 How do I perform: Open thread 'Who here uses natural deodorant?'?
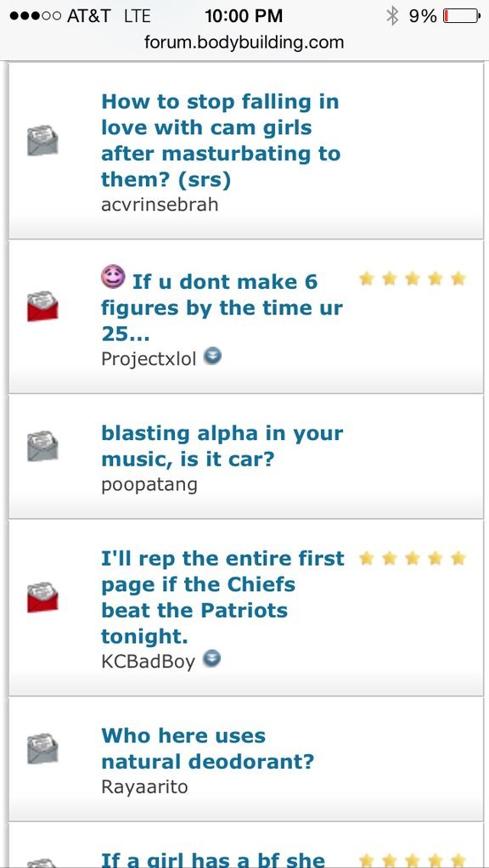tap(207, 748)
